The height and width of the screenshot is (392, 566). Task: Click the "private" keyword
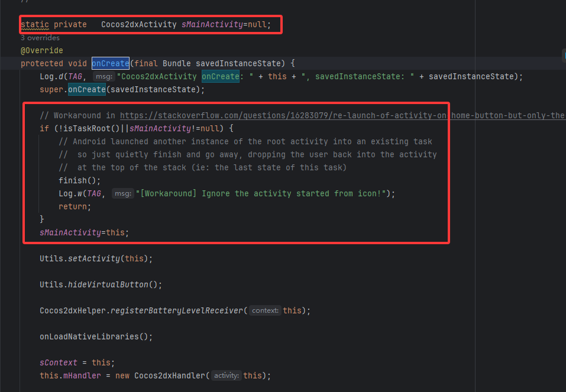tap(70, 25)
